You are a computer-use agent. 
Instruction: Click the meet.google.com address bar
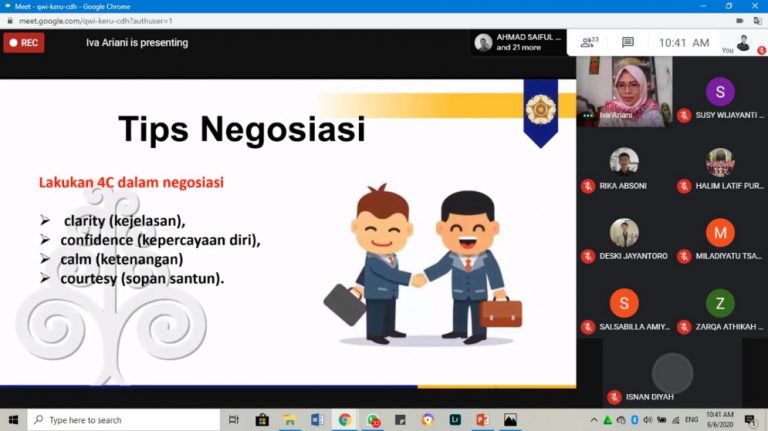click(96, 21)
